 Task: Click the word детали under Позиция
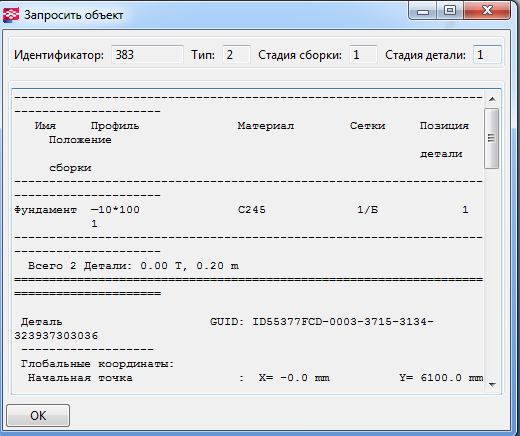(x=441, y=154)
